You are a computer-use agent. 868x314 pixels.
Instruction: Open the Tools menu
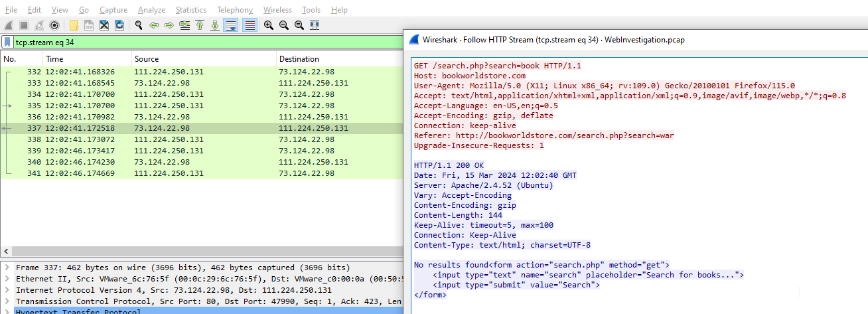311,10
